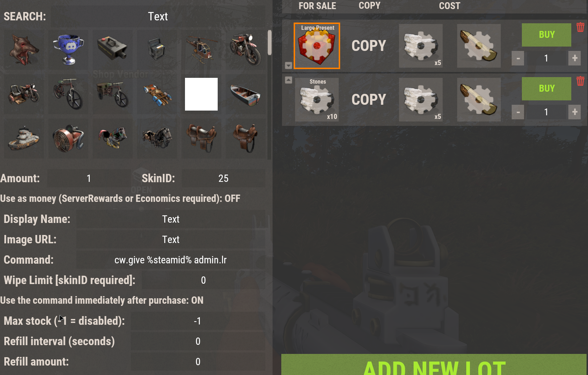
Task: Move Stones lot up with arrow
Action: click(x=289, y=80)
